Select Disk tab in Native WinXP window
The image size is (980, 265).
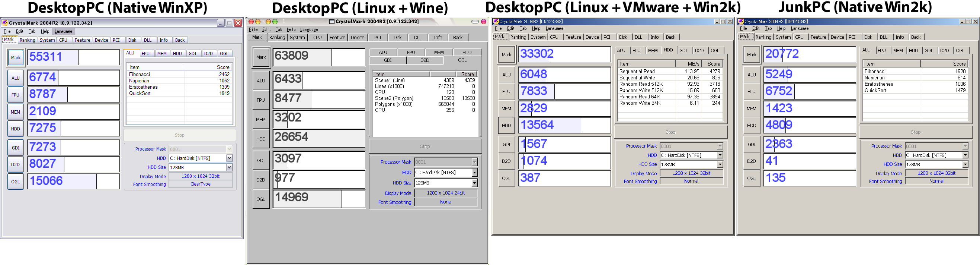[132, 40]
